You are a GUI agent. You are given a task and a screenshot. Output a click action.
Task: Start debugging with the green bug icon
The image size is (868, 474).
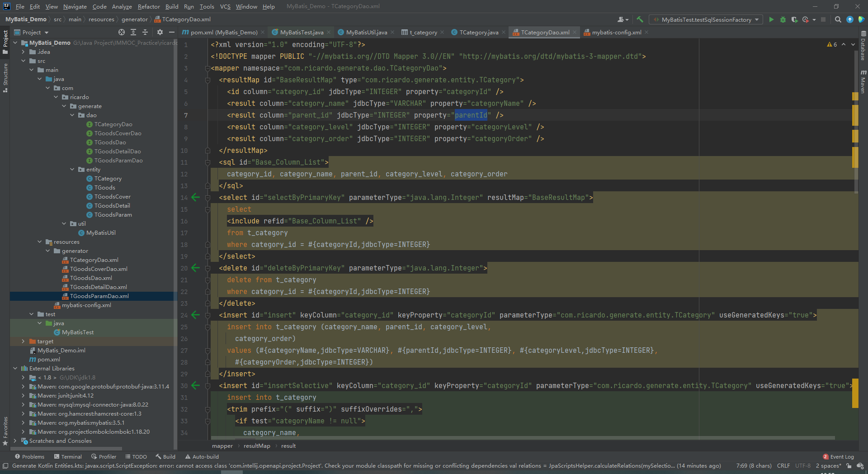783,19
